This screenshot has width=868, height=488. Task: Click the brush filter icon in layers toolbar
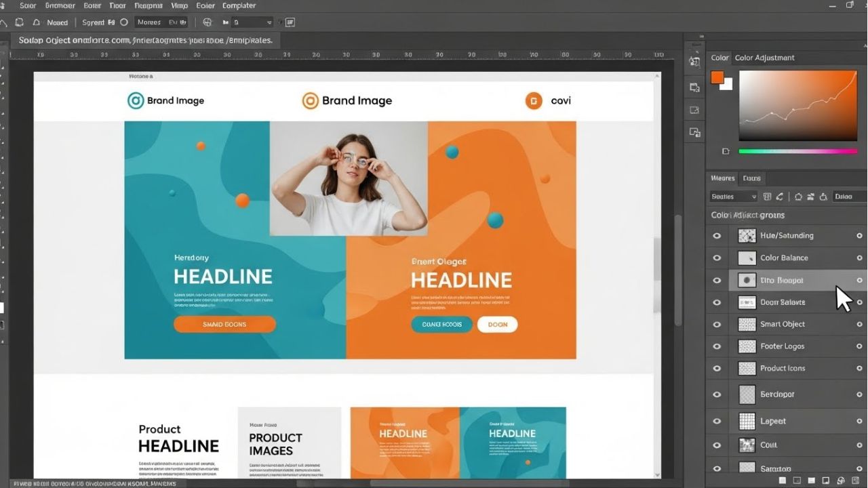pyautogui.click(x=780, y=197)
